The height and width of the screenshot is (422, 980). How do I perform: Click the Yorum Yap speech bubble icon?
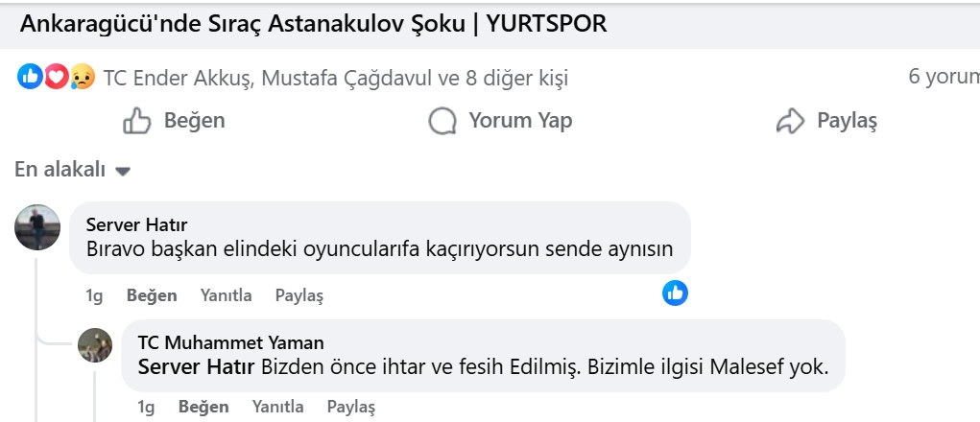[442, 121]
